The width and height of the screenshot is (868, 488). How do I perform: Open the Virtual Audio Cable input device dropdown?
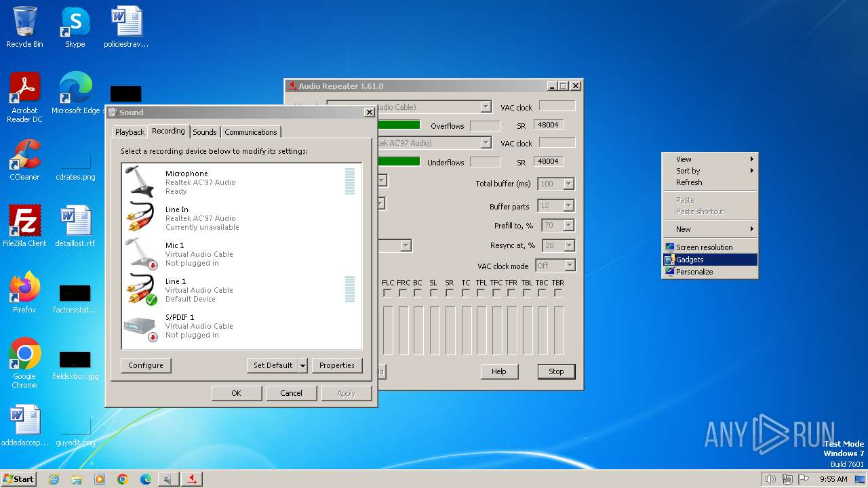[486, 107]
